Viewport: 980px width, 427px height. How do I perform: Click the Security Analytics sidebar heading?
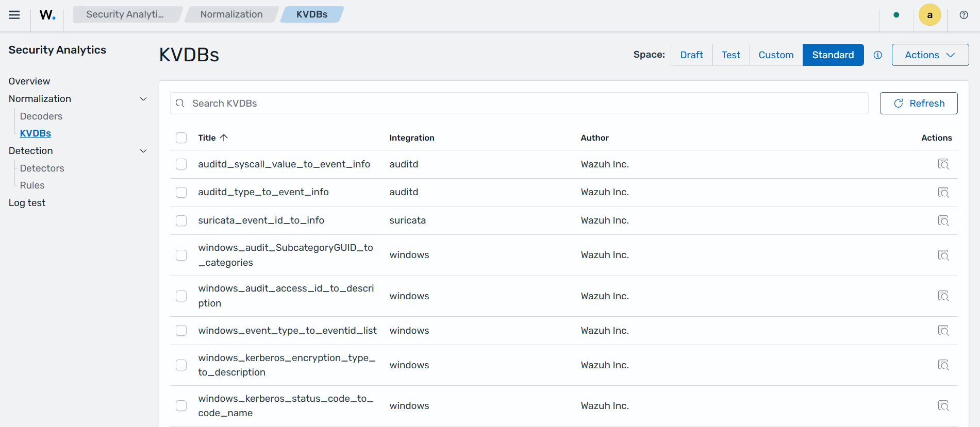(x=57, y=50)
